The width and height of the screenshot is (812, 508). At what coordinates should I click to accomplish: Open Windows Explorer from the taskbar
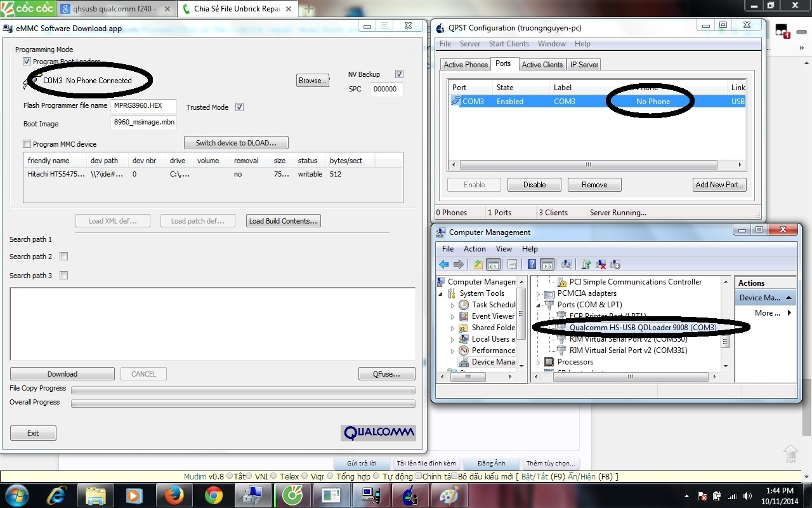click(95, 495)
